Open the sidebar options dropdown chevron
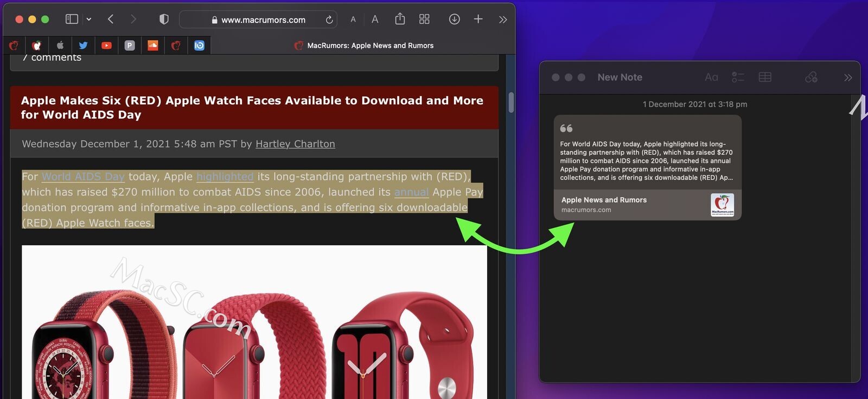 89,19
